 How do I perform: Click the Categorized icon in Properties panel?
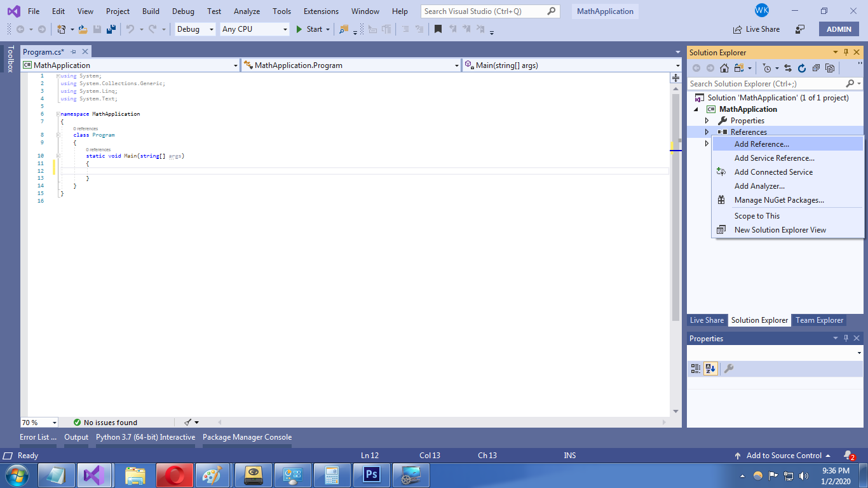click(x=696, y=369)
